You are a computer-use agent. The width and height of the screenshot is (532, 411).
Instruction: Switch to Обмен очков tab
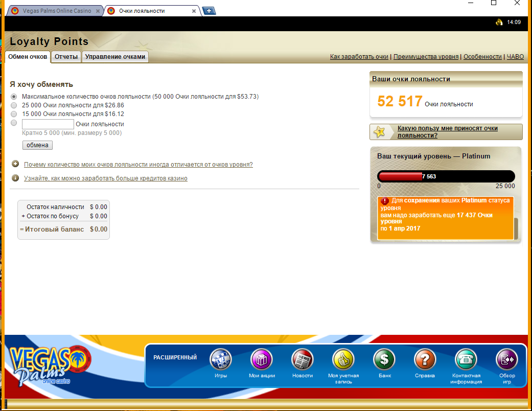click(28, 57)
